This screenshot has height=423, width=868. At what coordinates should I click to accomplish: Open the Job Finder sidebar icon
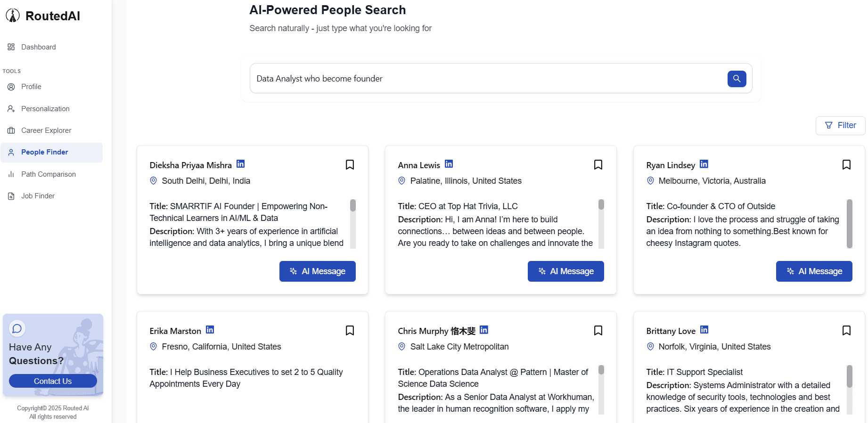click(x=11, y=196)
